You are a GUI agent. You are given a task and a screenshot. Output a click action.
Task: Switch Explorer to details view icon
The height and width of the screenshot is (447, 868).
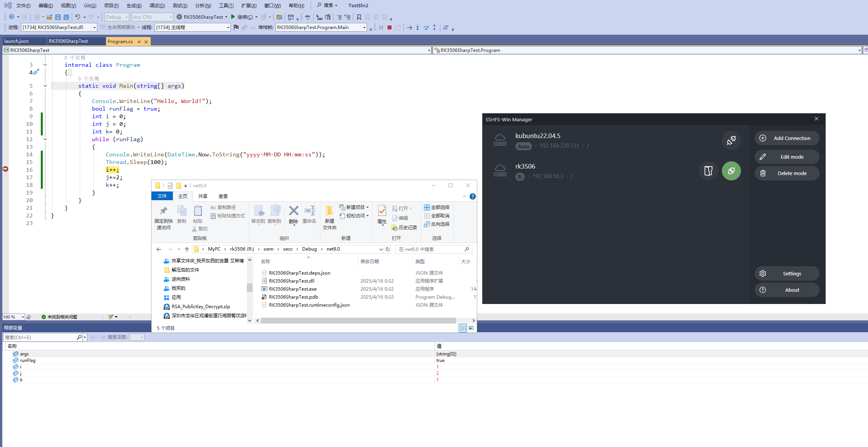(463, 328)
